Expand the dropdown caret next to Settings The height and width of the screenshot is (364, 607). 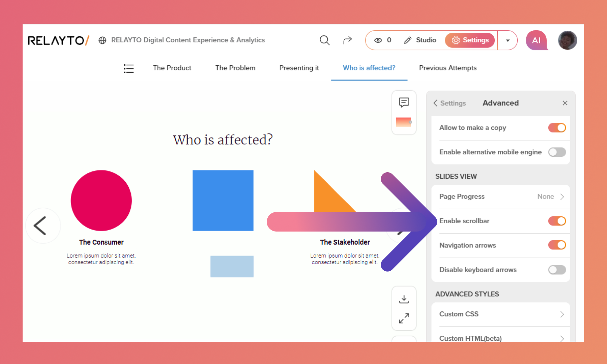[508, 40]
